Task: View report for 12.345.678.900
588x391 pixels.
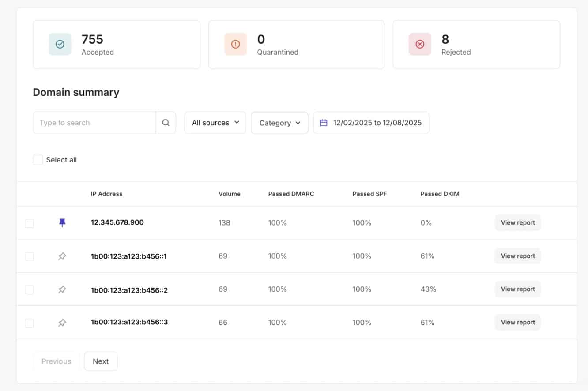Action: tap(518, 223)
